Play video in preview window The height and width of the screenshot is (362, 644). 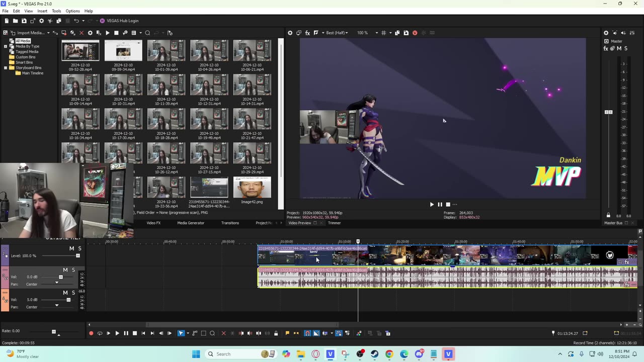tap(431, 205)
